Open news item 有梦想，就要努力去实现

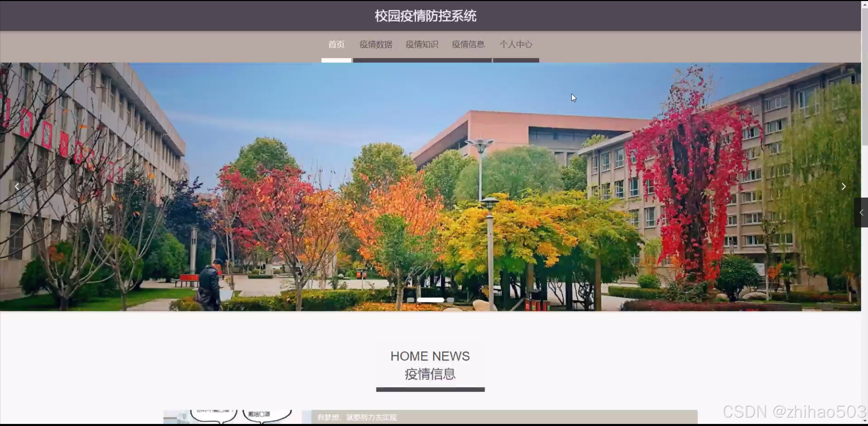pos(357,417)
